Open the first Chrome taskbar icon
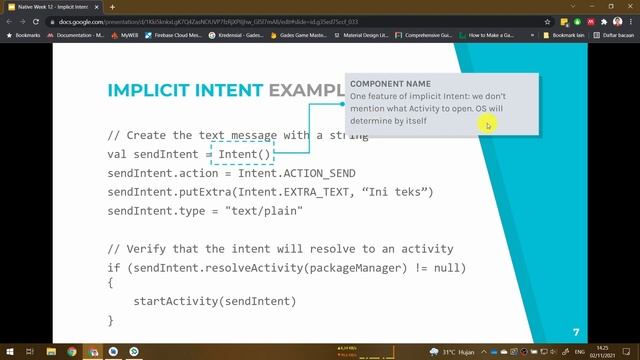 [72, 352]
